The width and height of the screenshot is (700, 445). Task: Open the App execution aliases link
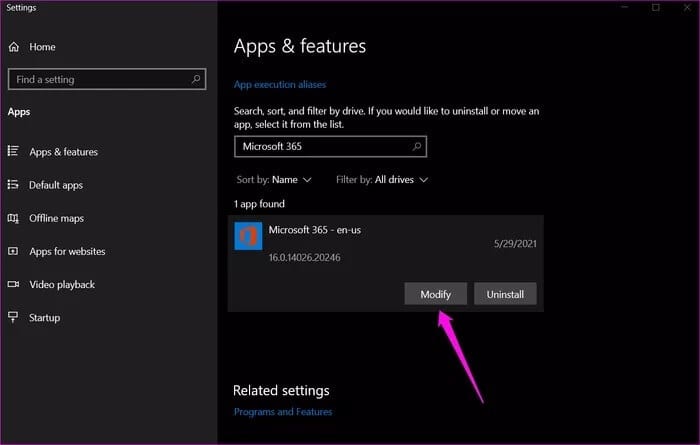coord(280,84)
